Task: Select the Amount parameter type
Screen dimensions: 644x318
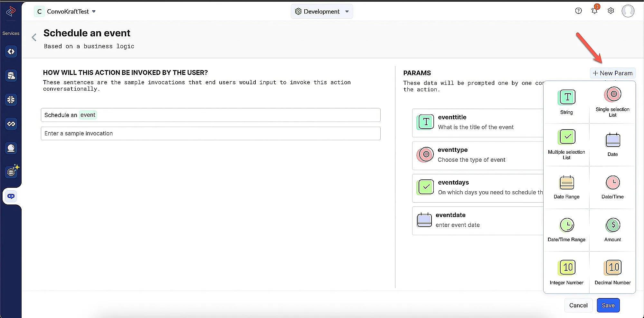Action: coord(612,225)
